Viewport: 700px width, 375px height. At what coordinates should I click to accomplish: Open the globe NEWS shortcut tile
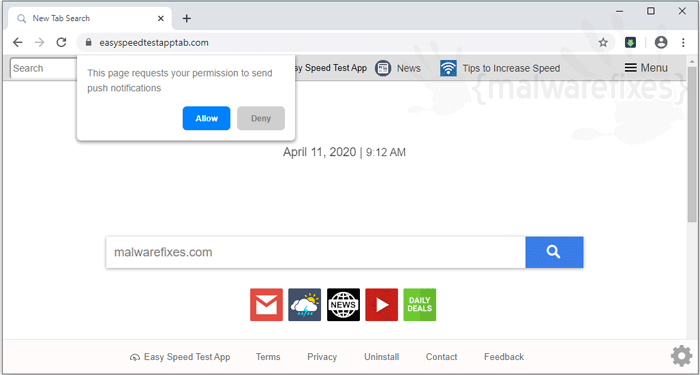pyautogui.click(x=343, y=304)
